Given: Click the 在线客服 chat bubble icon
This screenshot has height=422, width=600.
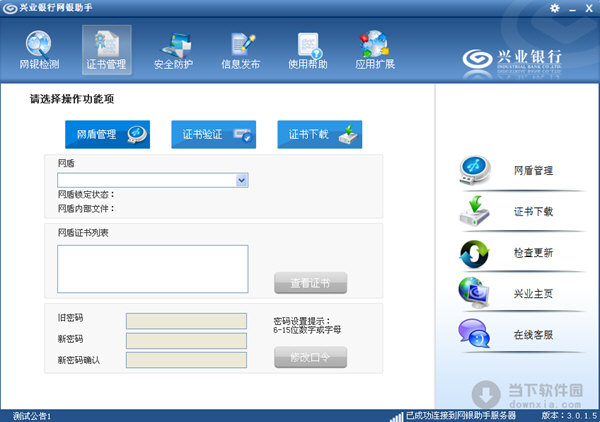Looking at the screenshot, I should click(474, 334).
